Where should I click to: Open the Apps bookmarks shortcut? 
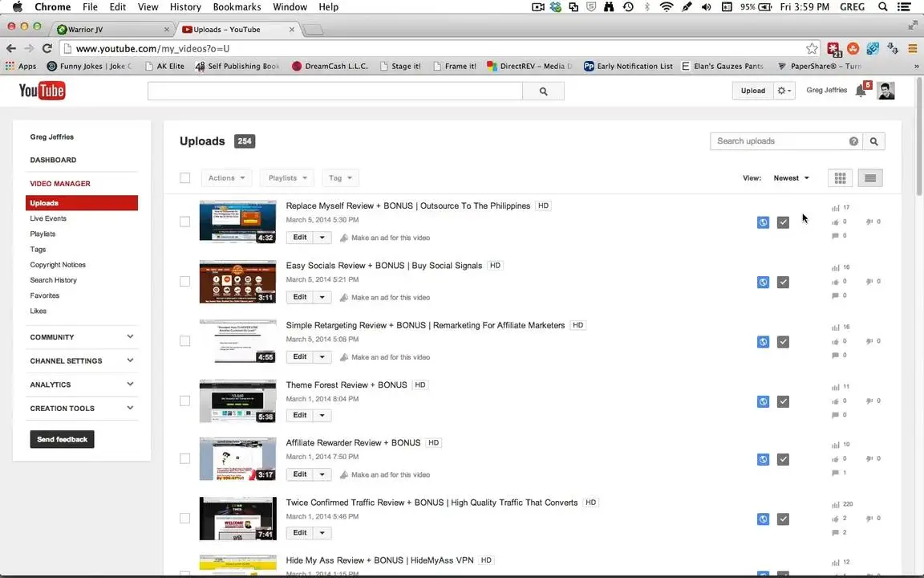(x=21, y=66)
